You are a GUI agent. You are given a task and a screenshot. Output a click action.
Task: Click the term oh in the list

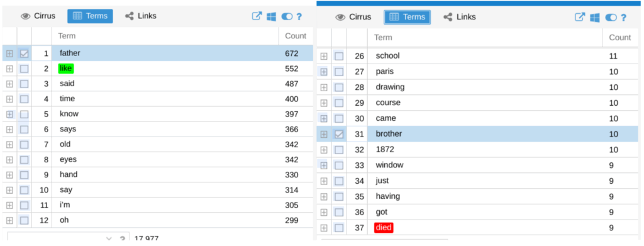(x=64, y=220)
